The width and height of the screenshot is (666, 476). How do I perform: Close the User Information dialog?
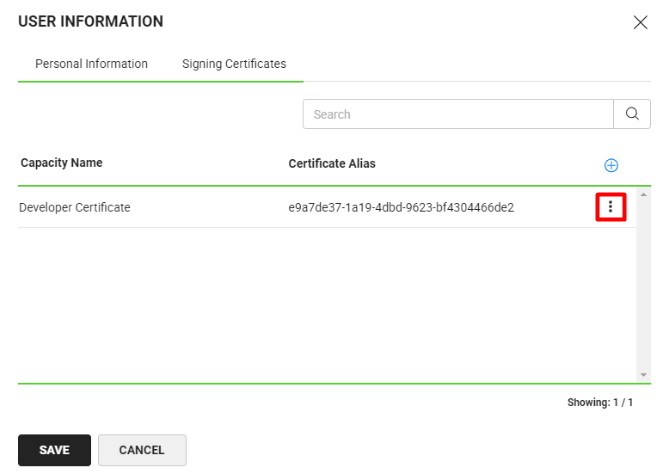(641, 22)
